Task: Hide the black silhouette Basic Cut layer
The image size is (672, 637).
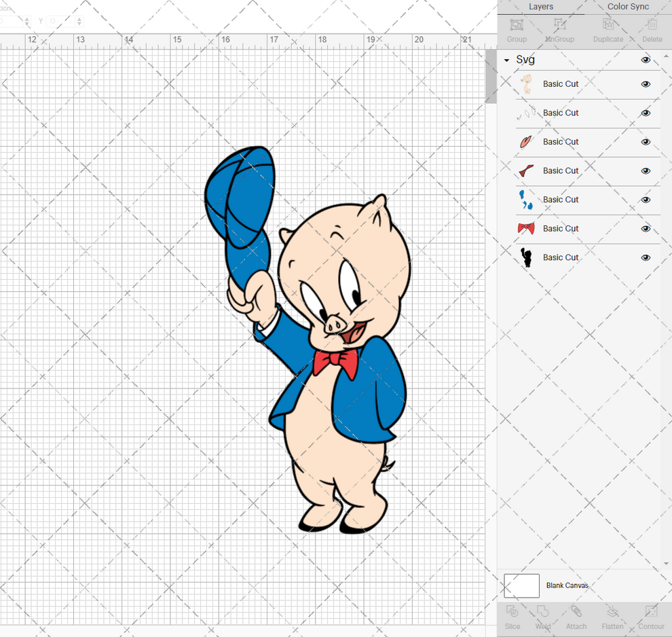Action: [646, 257]
